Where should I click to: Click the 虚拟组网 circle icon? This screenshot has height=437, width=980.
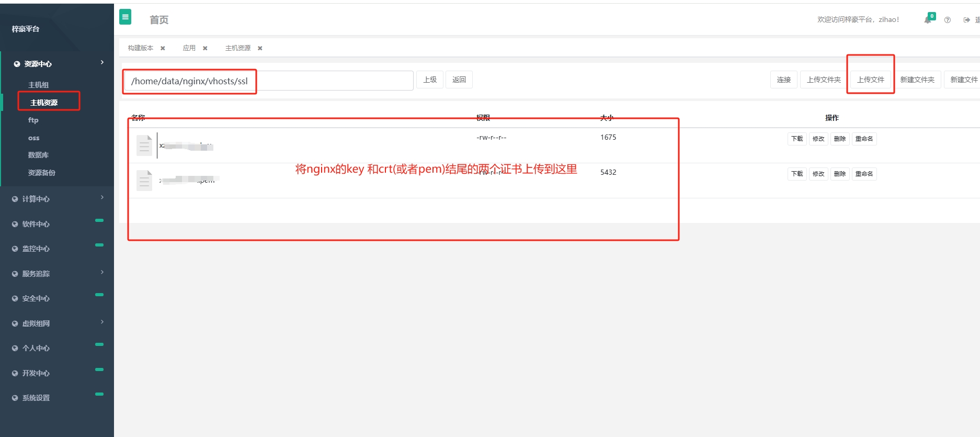point(15,323)
